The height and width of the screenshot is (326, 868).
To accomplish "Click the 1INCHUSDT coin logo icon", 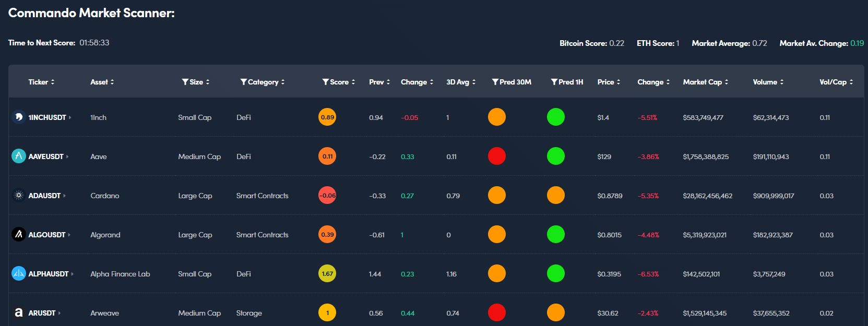I will [x=19, y=117].
